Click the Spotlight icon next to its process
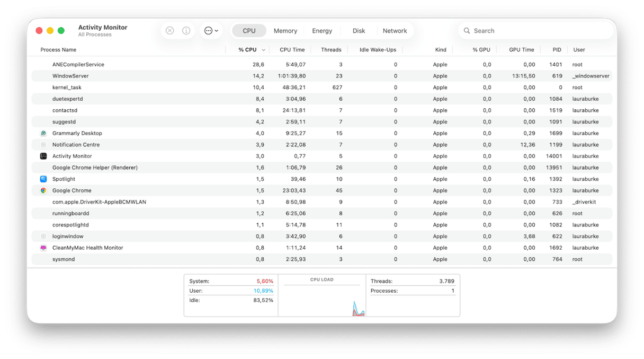This screenshot has height=359, width=644. [x=43, y=179]
